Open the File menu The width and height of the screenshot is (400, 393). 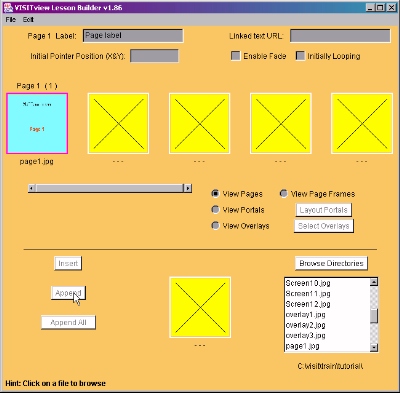pos(11,20)
